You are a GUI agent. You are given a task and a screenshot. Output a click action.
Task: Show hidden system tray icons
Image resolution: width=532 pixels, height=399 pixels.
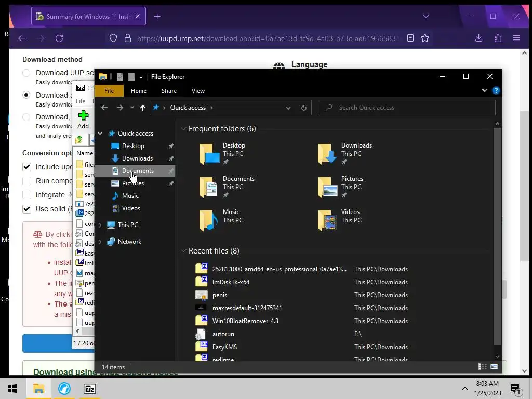coord(465,389)
